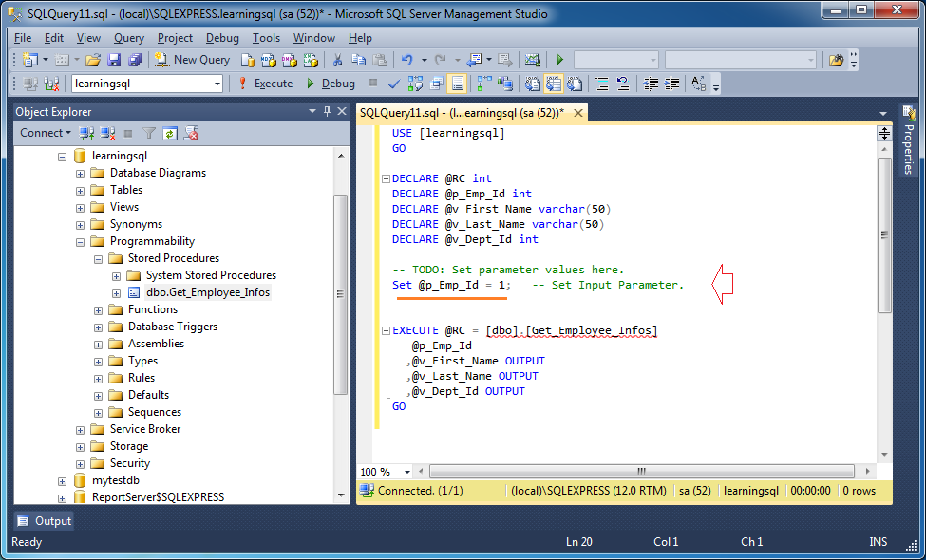Click the Database Engine Query icon
926x560 pixels.
click(248, 60)
